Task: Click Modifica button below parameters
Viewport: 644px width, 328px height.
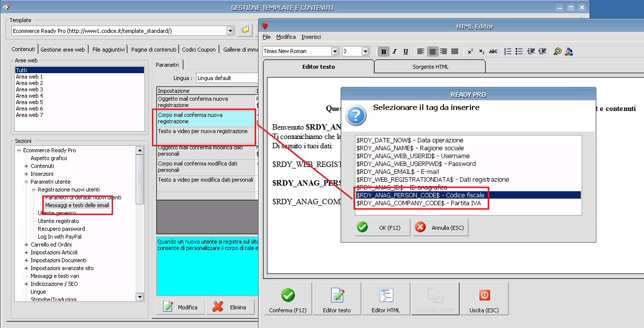Action: (x=180, y=307)
